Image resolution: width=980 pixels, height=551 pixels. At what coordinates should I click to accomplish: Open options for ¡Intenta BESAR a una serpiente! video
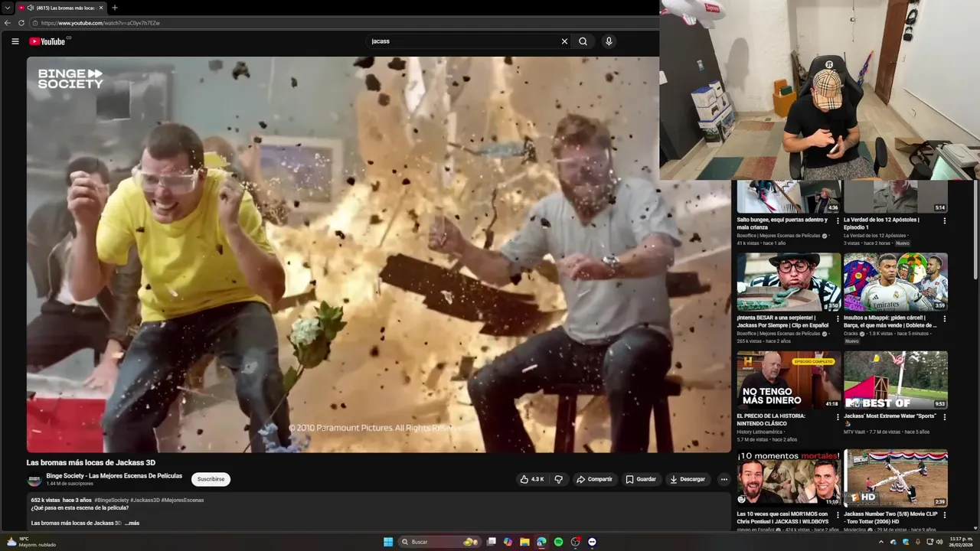[837, 318]
